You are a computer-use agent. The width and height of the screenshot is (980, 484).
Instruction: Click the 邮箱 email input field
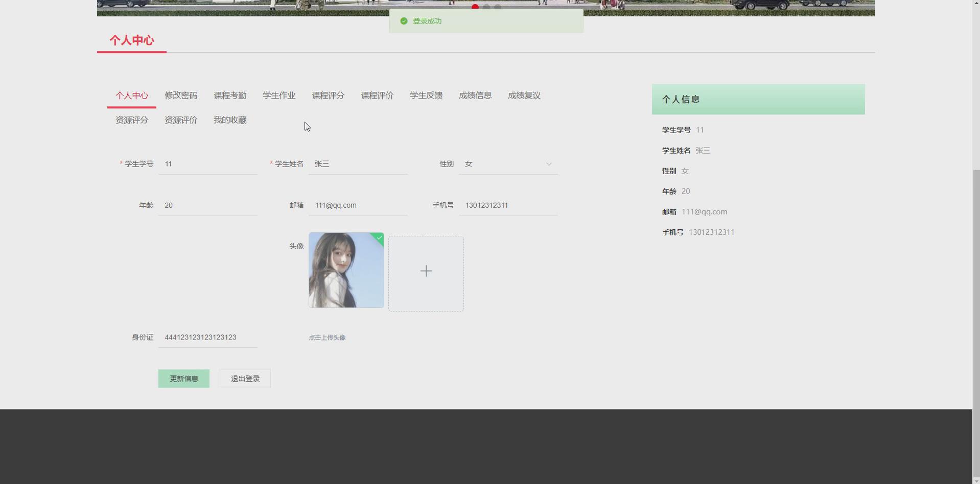click(x=358, y=205)
